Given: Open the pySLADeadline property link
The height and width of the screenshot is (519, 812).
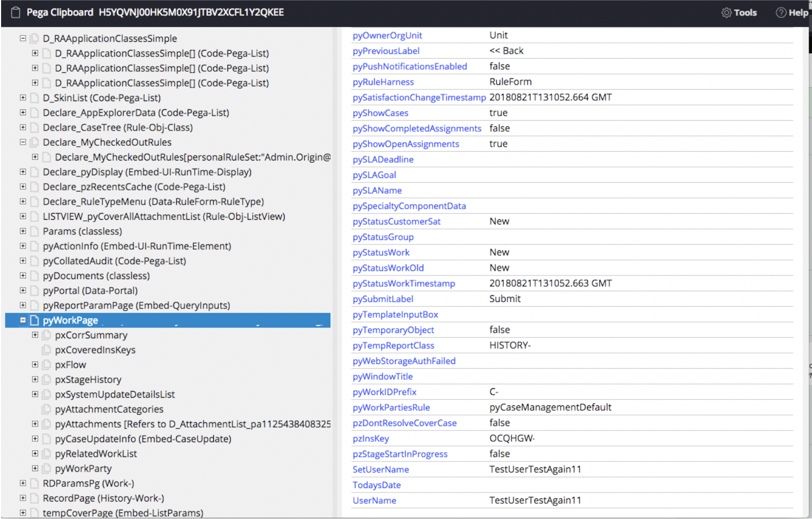Looking at the screenshot, I should [383, 159].
